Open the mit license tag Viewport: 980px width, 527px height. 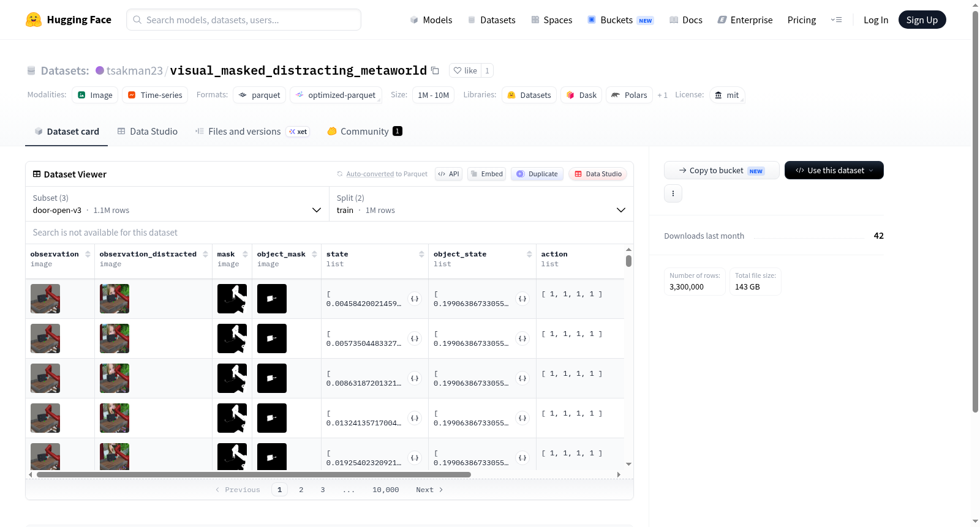(727, 95)
